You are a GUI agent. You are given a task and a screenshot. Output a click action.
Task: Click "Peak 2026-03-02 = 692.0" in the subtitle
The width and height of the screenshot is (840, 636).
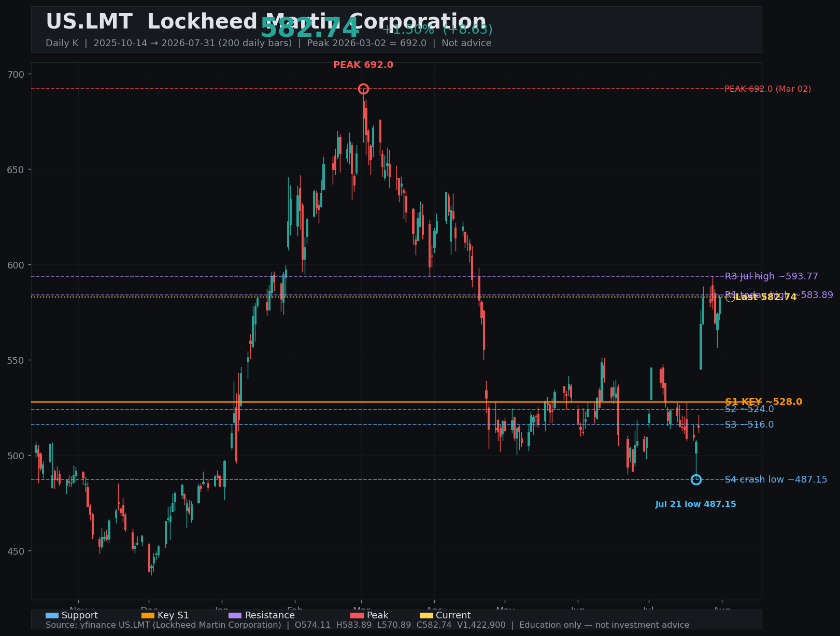[x=367, y=43]
